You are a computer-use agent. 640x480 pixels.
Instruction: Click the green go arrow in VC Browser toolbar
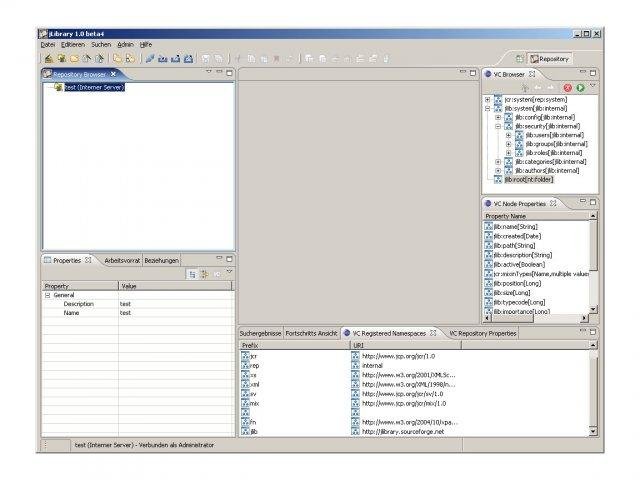[580, 87]
